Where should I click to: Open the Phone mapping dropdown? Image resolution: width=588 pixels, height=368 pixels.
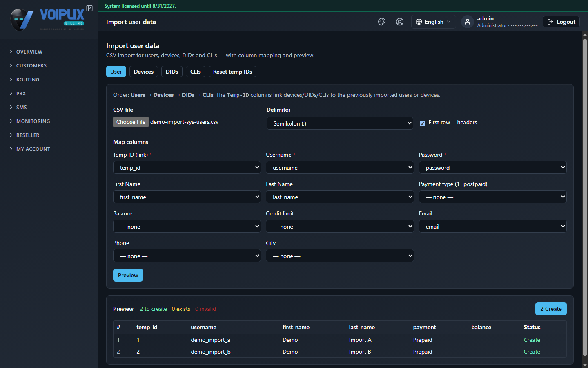187,256
